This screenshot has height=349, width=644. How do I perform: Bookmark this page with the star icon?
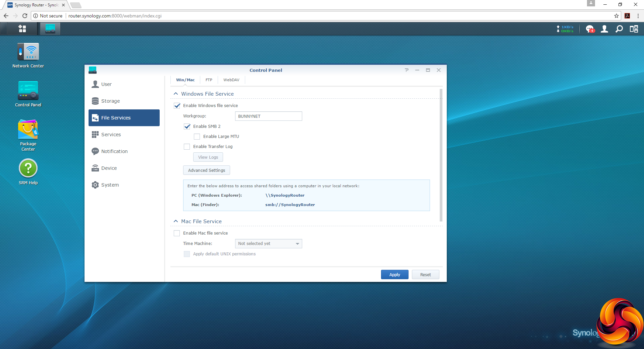pos(616,16)
